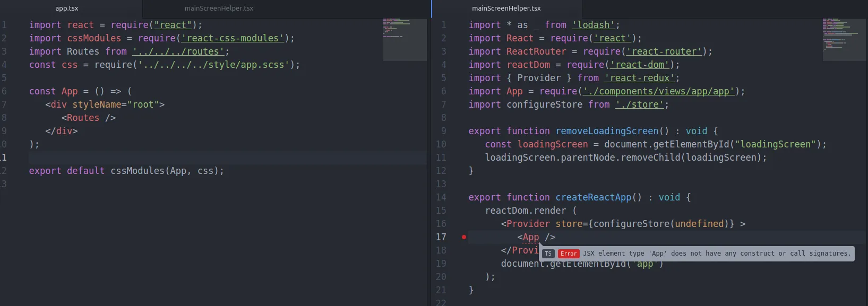The height and width of the screenshot is (306, 868).
Task: Place cursor on 'createReactApp' function name
Action: 594,197
